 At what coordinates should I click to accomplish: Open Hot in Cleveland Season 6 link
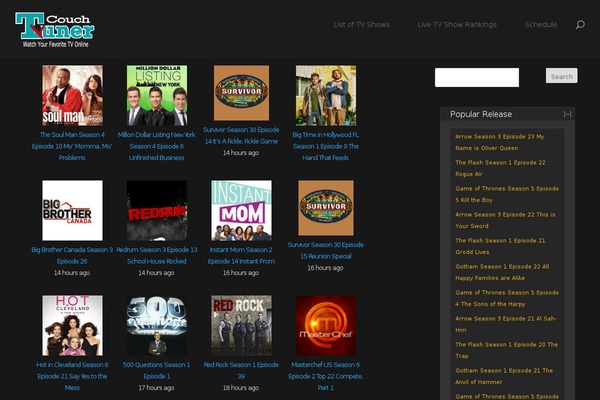(x=72, y=376)
